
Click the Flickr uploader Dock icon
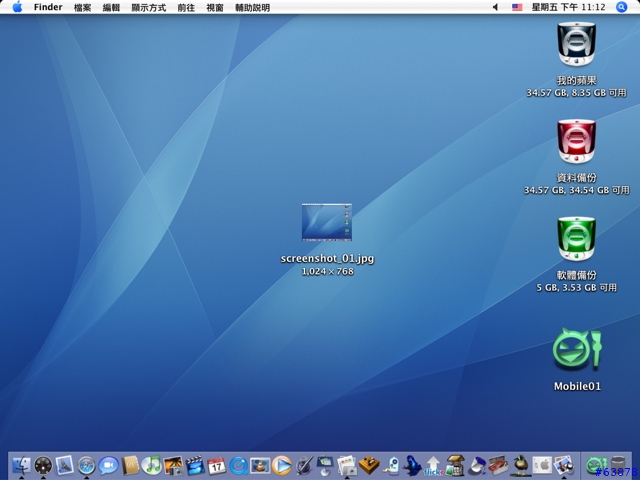tap(434, 465)
